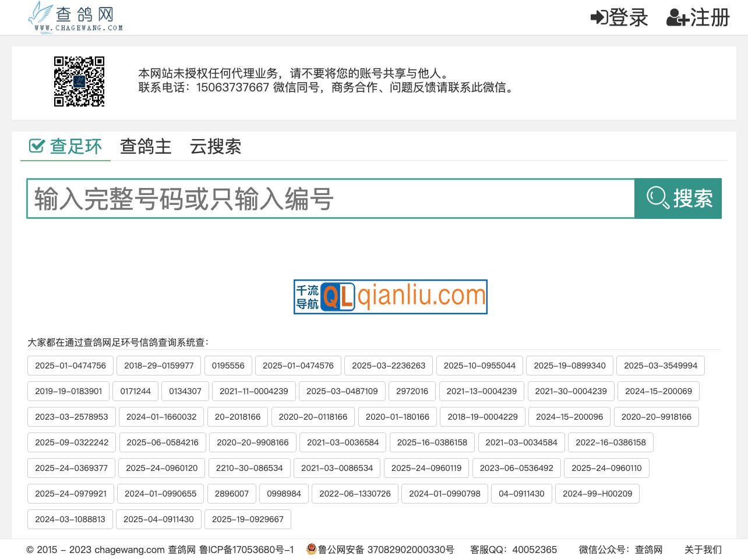The height and width of the screenshot is (560, 748).
Task: Click the register user-plus icon
Action: coord(678,18)
